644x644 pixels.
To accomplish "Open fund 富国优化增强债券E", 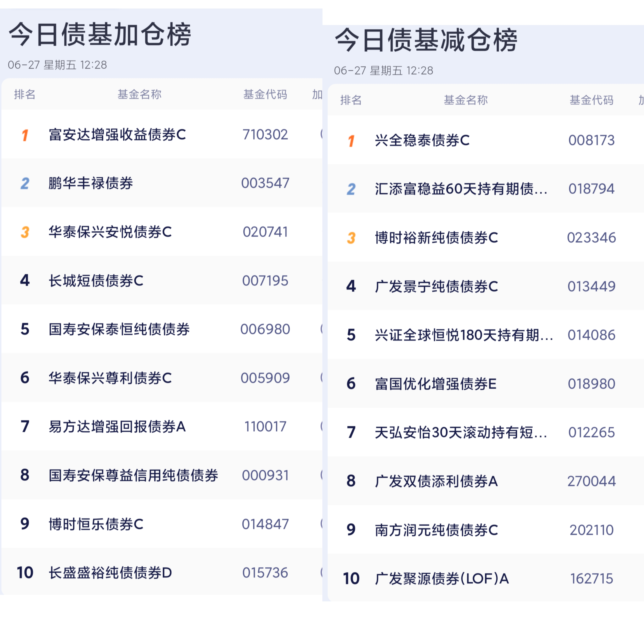I will (436, 384).
